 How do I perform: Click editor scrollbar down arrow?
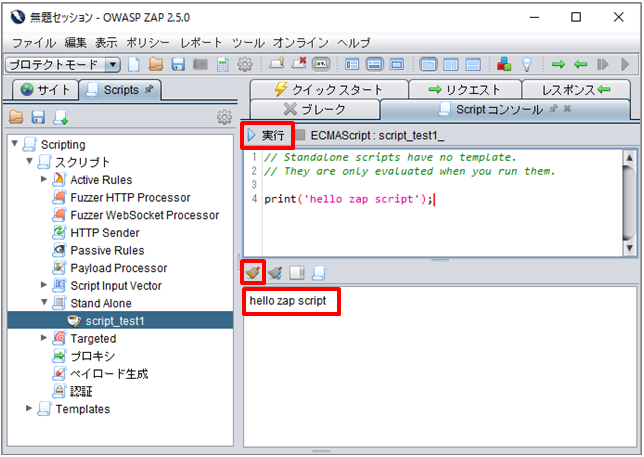pyautogui.click(x=629, y=248)
